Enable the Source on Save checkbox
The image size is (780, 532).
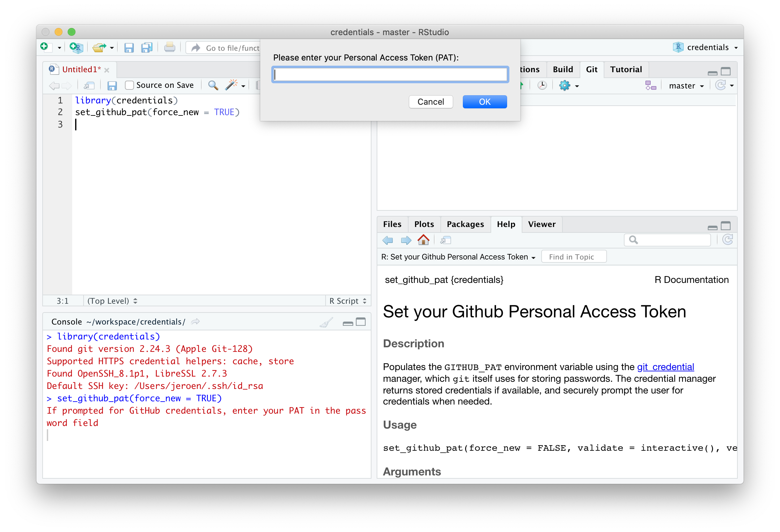pyautogui.click(x=129, y=85)
